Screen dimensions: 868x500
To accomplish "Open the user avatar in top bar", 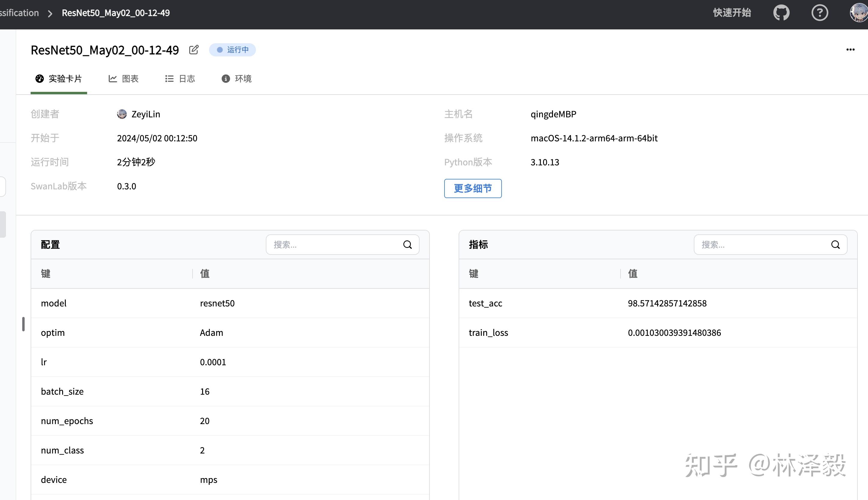I will click(x=858, y=13).
